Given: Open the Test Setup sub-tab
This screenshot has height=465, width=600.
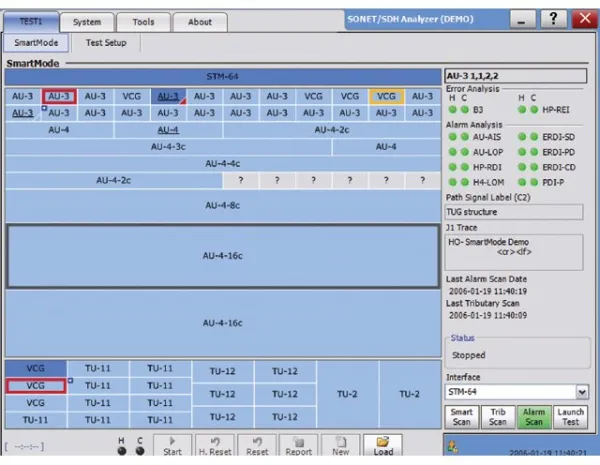Looking at the screenshot, I should pyautogui.click(x=111, y=43).
